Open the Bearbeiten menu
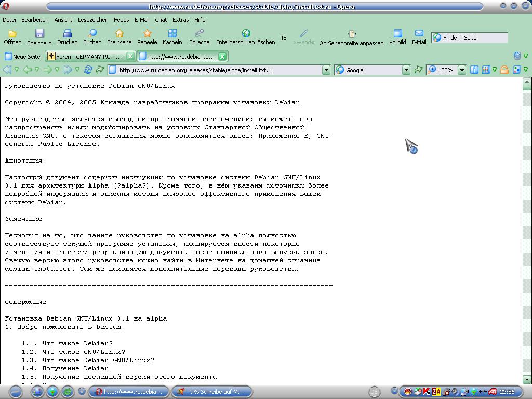532x399 pixels. pyautogui.click(x=35, y=20)
